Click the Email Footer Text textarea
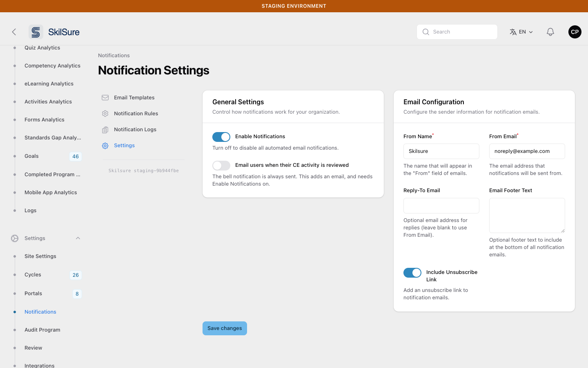This screenshot has height=368, width=588. coord(527,215)
